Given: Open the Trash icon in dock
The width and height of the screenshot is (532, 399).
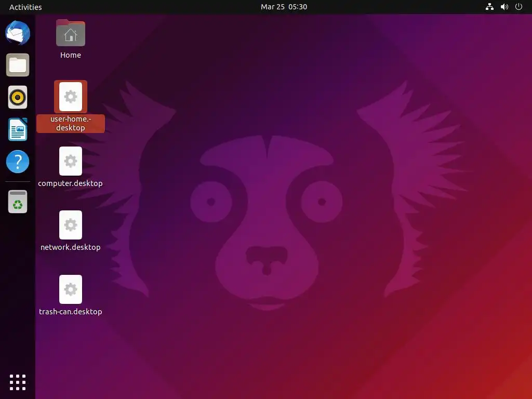Looking at the screenshot, I should (x=18, y=202).
